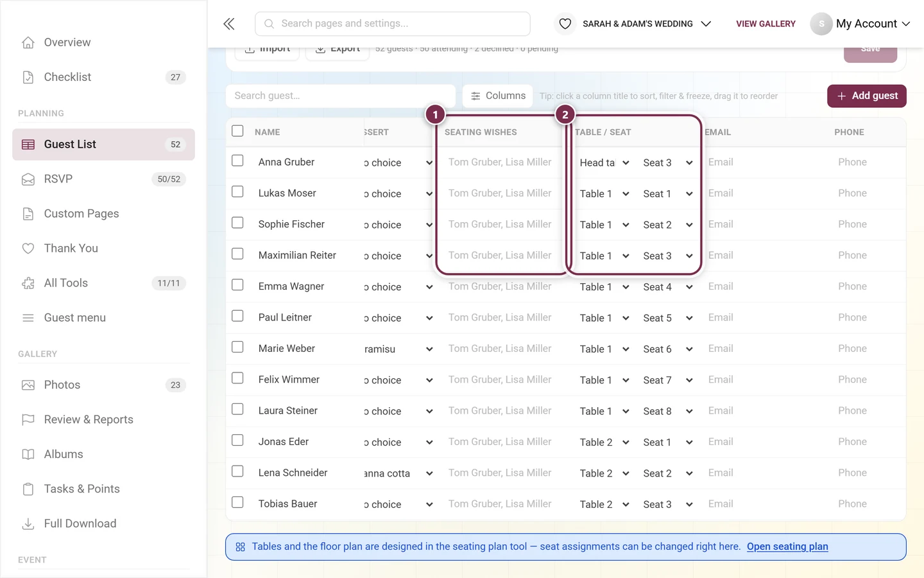The width and height of the screenshot is (924, 578).
Task: Click the heart icon beside the wedding name
Action: 565,24
